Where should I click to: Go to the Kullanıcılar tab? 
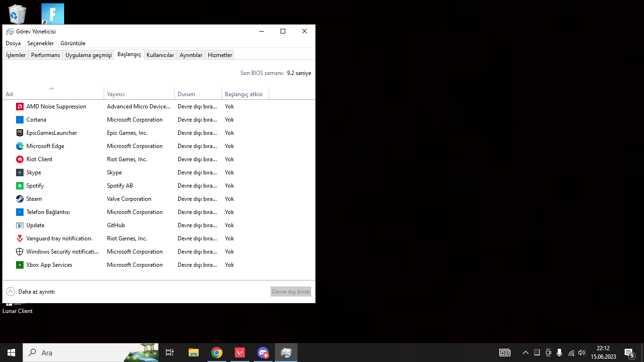160,55
